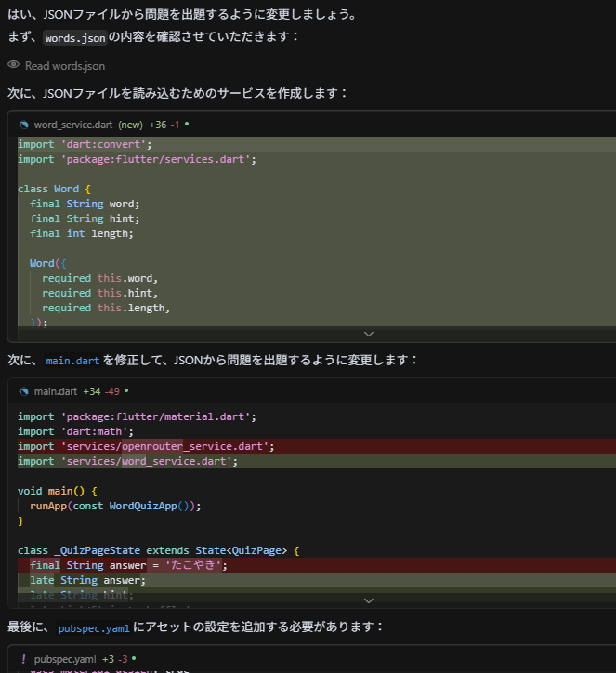This screenshot has width=616, height=673.
Task: Click the 'final int length;' code line
Action: click(82, 233)
